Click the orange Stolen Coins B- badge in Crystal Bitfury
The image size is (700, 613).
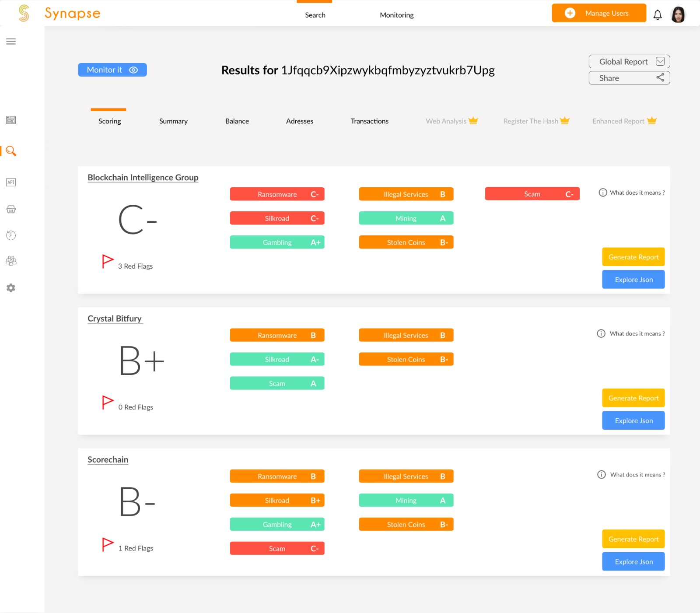(406, 359)
